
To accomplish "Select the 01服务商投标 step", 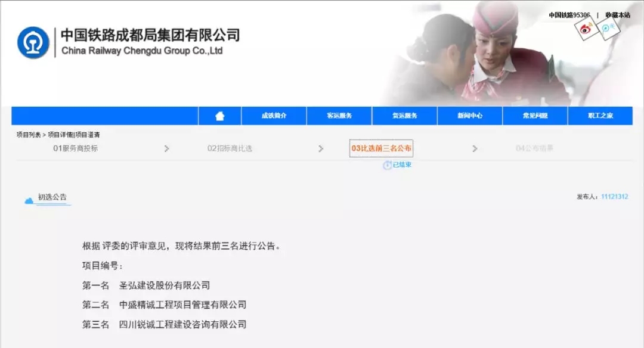I will tap(75, 148).
